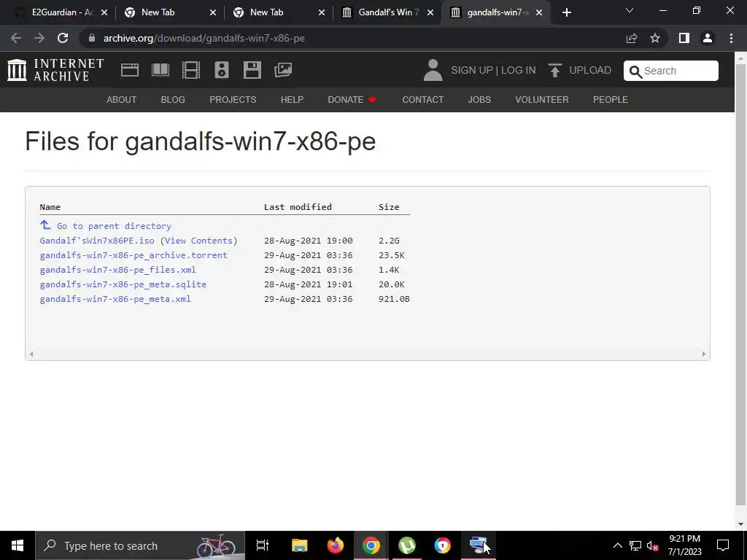
Task: Open the notification center icon
Action: (x=723, y=545)
